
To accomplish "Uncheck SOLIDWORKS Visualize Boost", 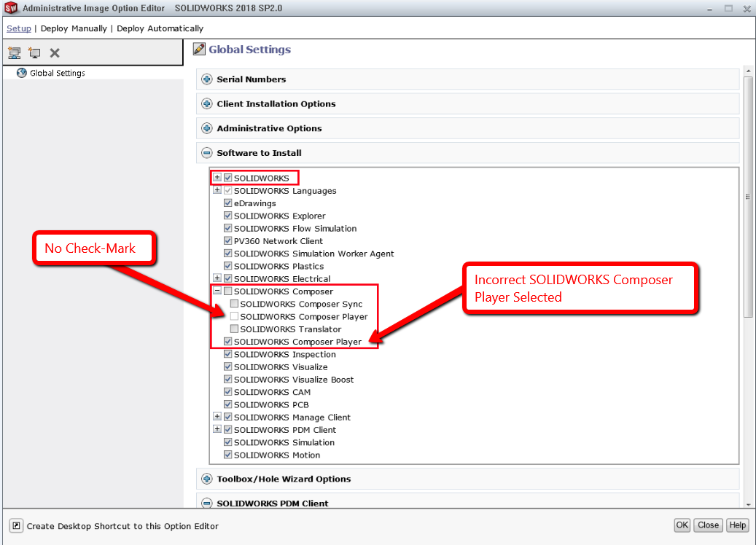I will click(x=228, y=379).
